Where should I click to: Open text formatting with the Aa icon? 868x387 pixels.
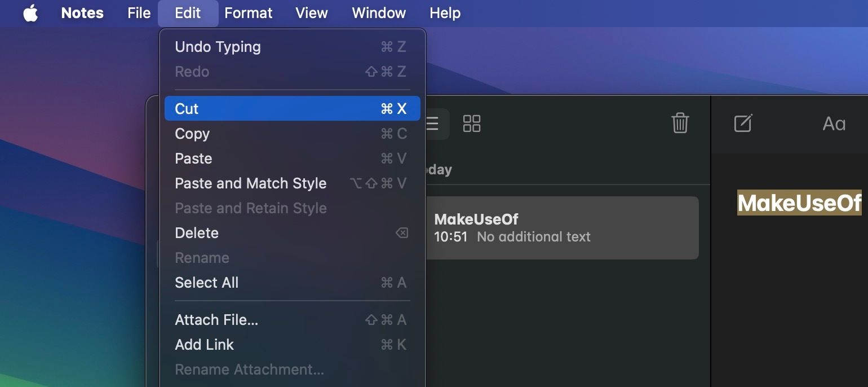[834, 124]
